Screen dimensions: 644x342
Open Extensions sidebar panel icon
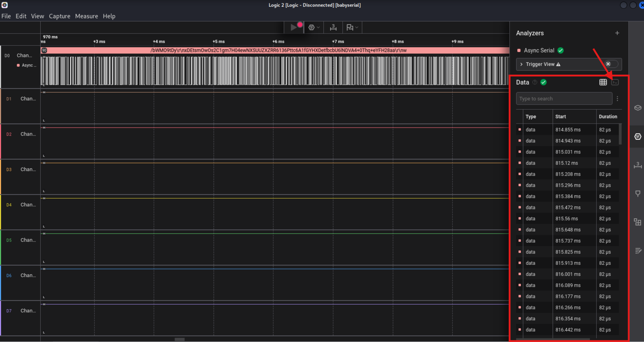(x=637, y=222)
